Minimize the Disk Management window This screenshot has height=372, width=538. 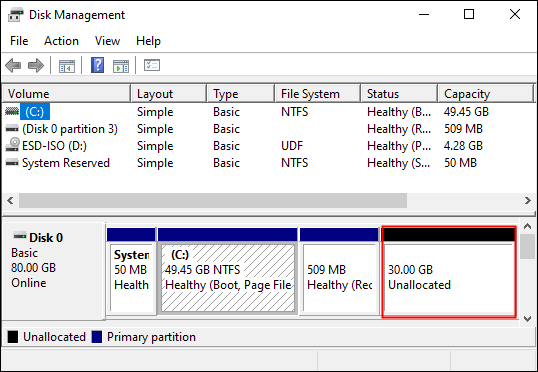pos(424,14)
